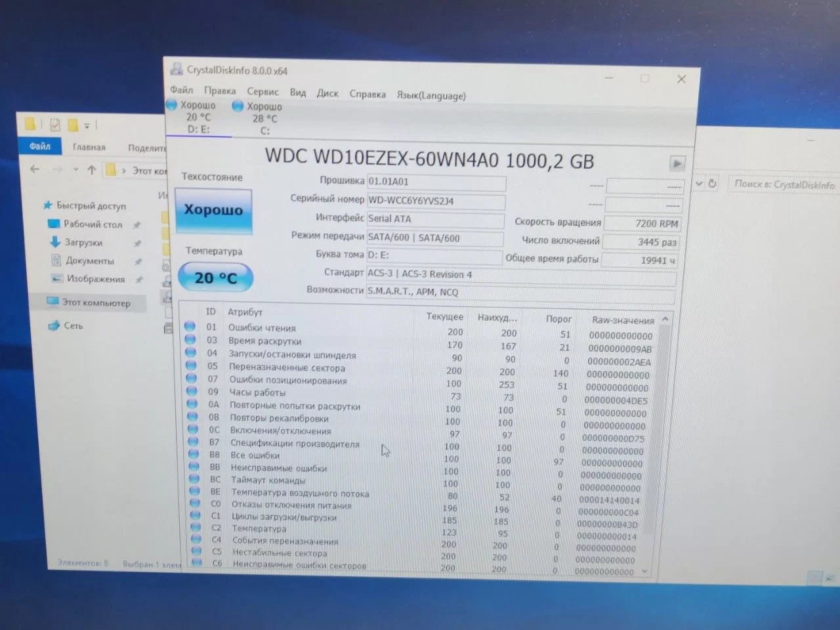This screenshot has height=630, width=840.
Task: Click the Атрибут column header
Action: point(245,312)
